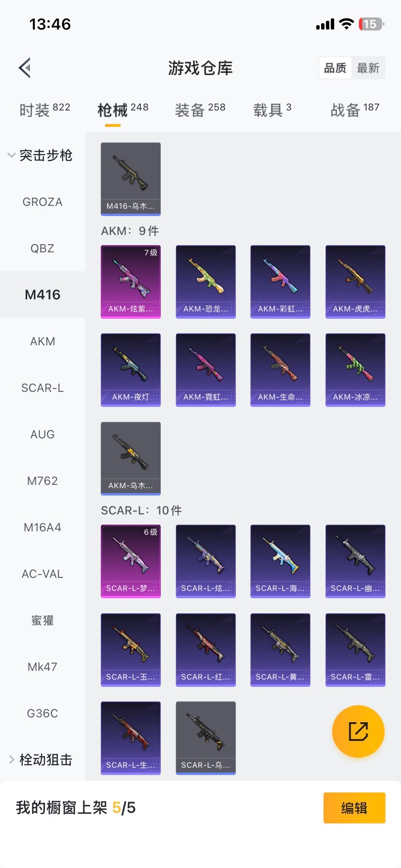Screen dimensions: 401x868
Task: Tap the back arrow icon
Action: 25,68
